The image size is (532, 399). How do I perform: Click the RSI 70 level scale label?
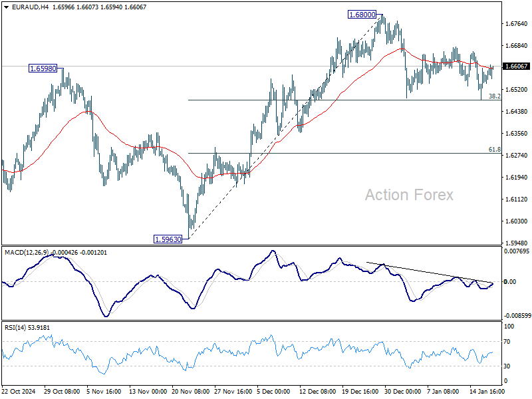507,342
